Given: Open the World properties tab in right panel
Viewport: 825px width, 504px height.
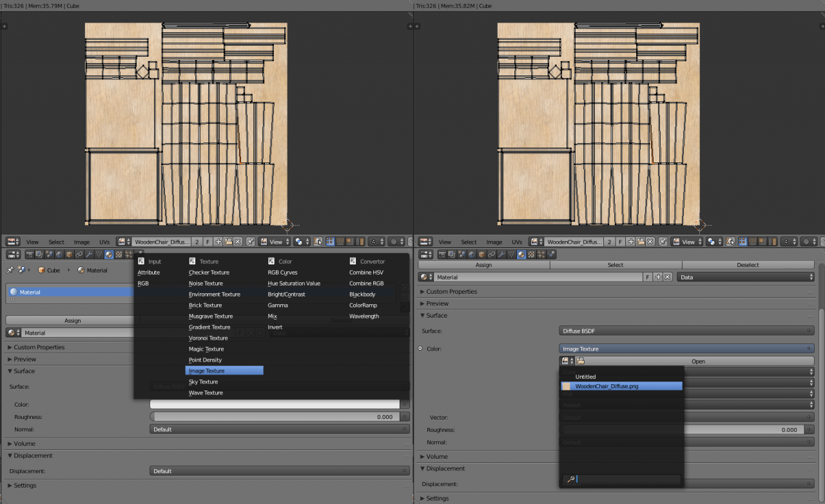Looking at the screenshot, I should pyautogui.click(x=472, y=255).
